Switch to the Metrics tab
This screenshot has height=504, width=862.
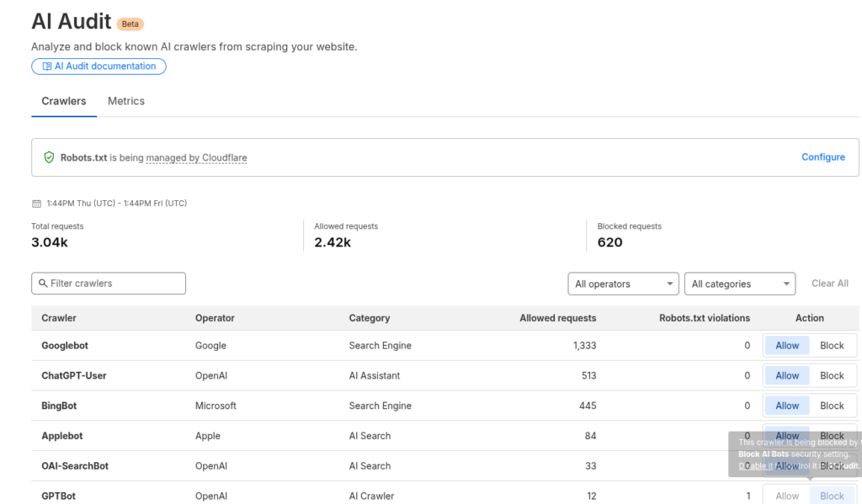click(x=126, y=101)
